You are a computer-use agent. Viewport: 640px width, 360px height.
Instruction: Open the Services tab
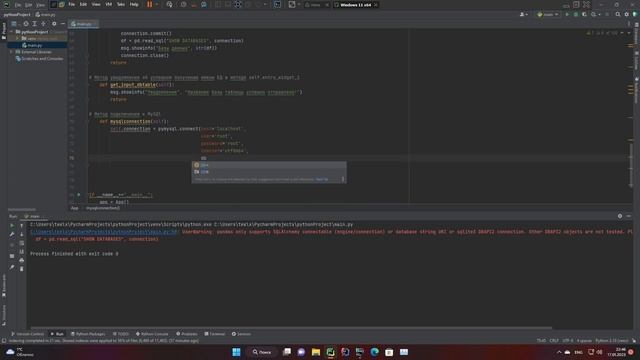[241, 334]
